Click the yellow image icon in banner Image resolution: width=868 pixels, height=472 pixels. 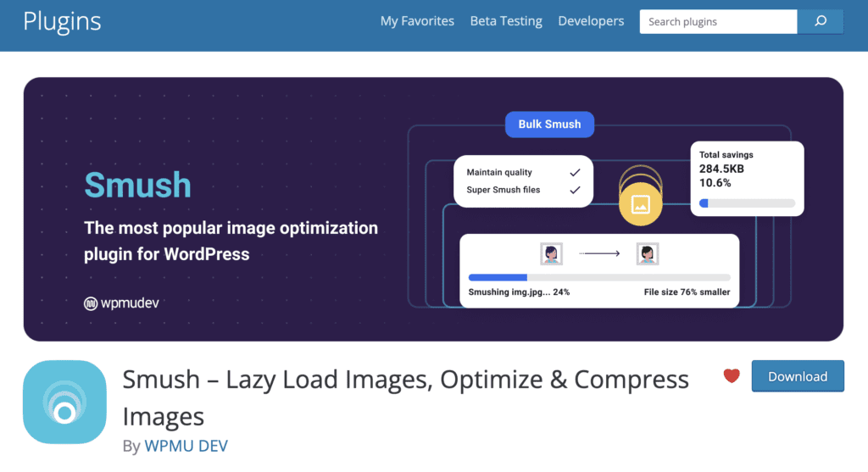click(640, 203)
